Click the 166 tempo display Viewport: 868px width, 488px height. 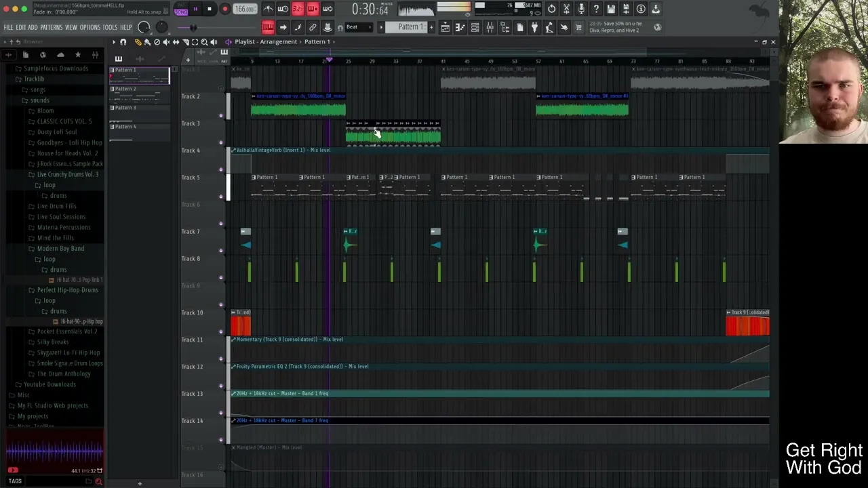(245, 9)
